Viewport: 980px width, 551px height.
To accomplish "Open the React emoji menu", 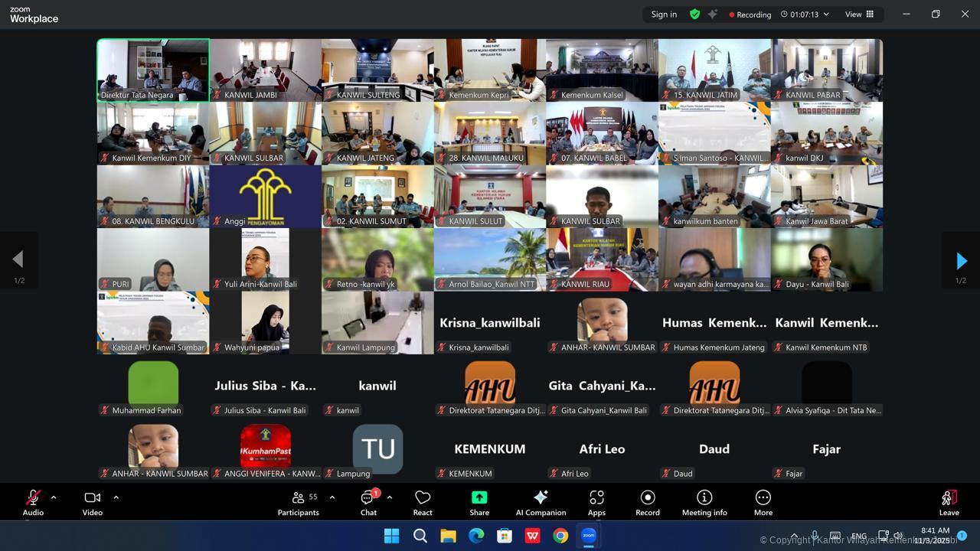I will coord(423,503).
